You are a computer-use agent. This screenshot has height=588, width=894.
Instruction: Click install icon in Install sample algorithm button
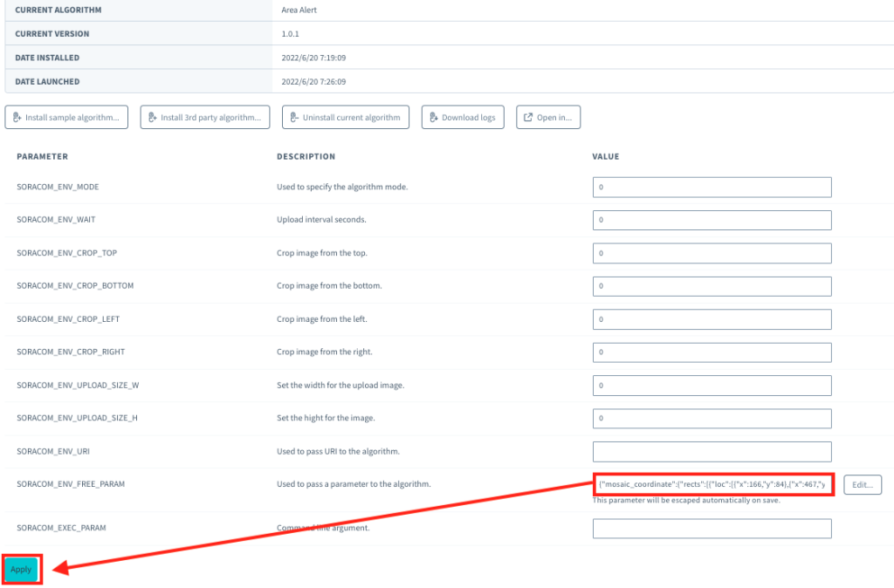(17, 118)
